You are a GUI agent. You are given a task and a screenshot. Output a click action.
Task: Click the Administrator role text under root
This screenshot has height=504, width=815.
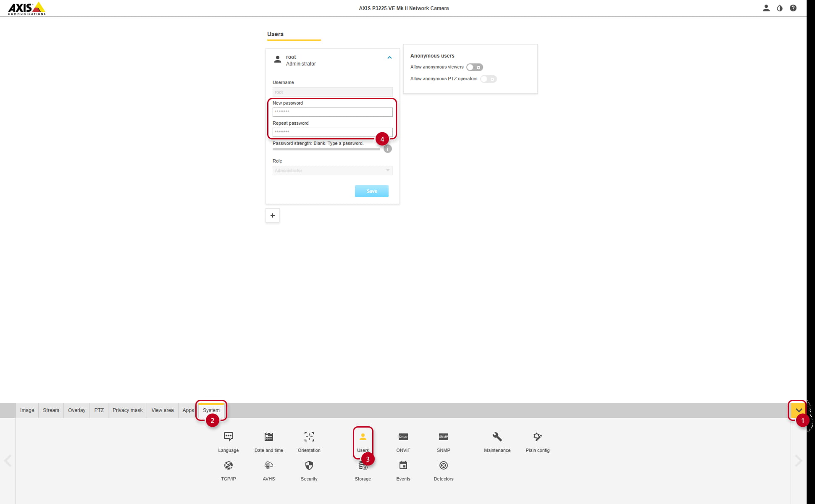[x=301, y=64]
